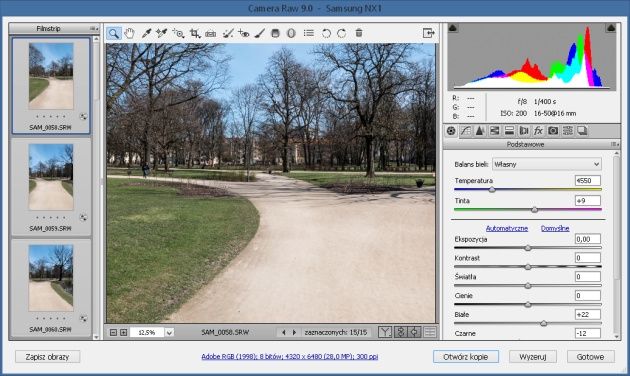Click the Wyzeruj button
This screenshot has height=376, width=630.
[x=533, y=357]
